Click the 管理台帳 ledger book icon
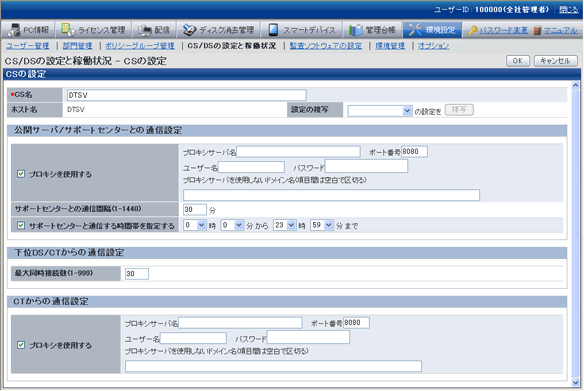The height and width of the screenshot is (391, 584). 356,30
